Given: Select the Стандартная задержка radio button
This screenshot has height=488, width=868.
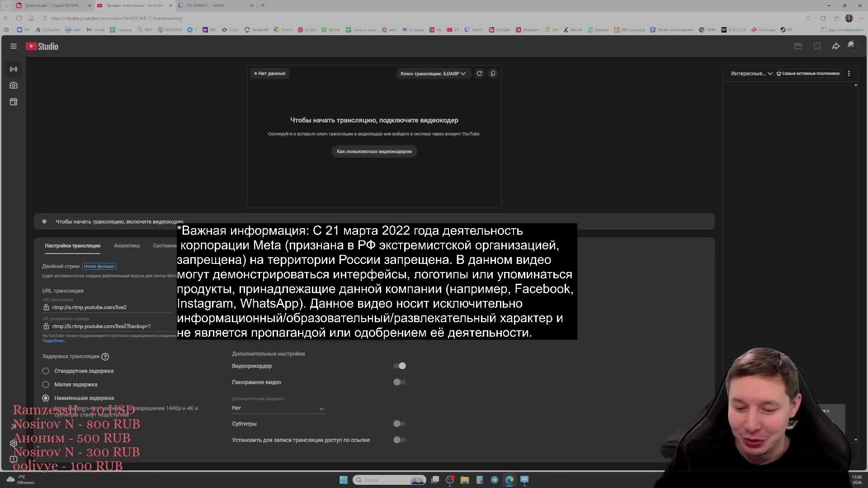Looking at the screenshot, I should [x=46, y=371].
